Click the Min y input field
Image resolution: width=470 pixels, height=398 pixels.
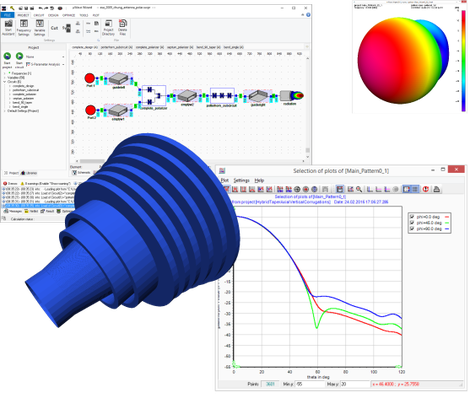[309, 384]
